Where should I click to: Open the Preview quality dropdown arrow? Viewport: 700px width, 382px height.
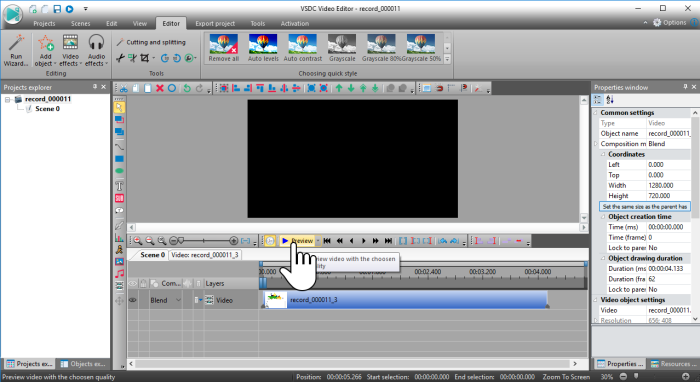click(x=318, y=241)
